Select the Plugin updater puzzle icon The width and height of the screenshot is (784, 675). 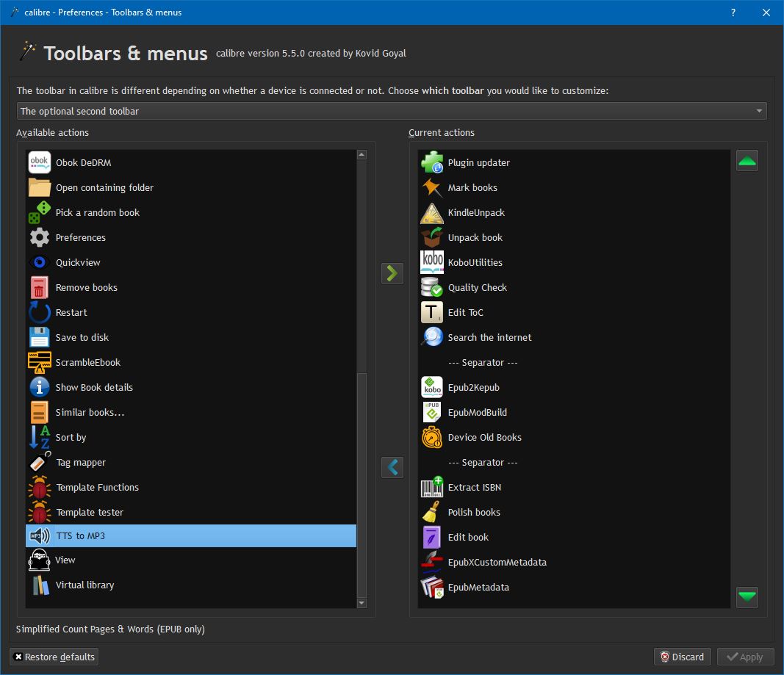click(x=432, y=162)
